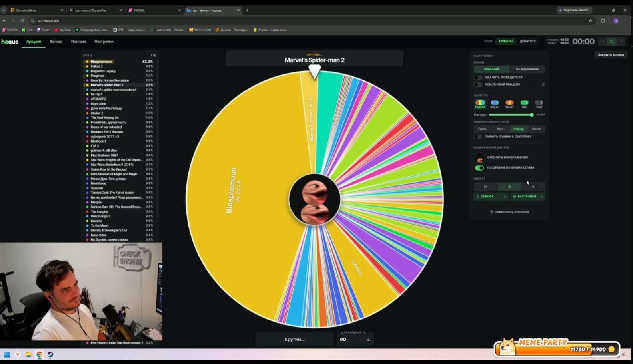Choose the Лес palette swatch

[x=524, y=104]
